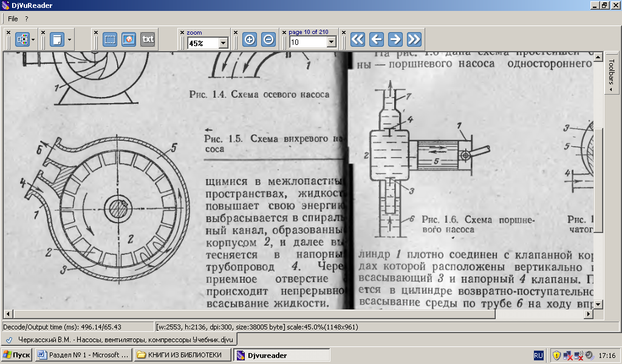Click the page layout navigation icon
The height and width of the screenshot is (364, 622).
click(22, 39)
